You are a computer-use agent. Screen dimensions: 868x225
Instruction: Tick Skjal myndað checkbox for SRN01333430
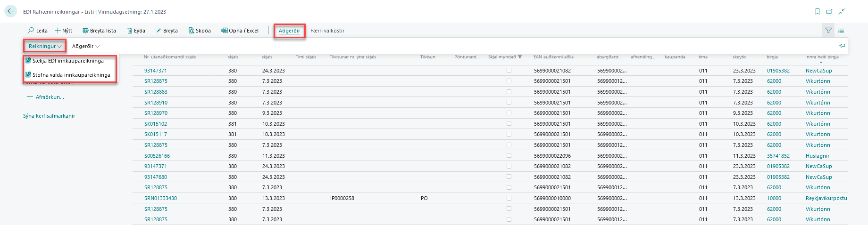point(509,198)
